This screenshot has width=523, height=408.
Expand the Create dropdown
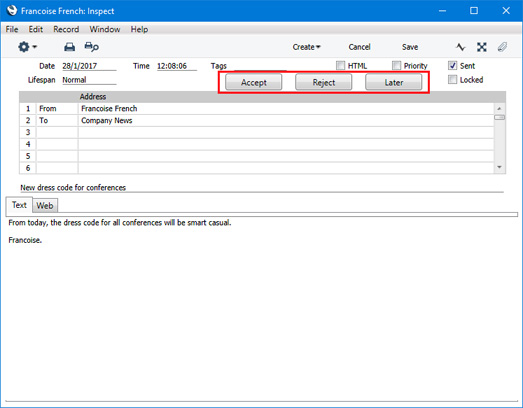pos(306,47)
